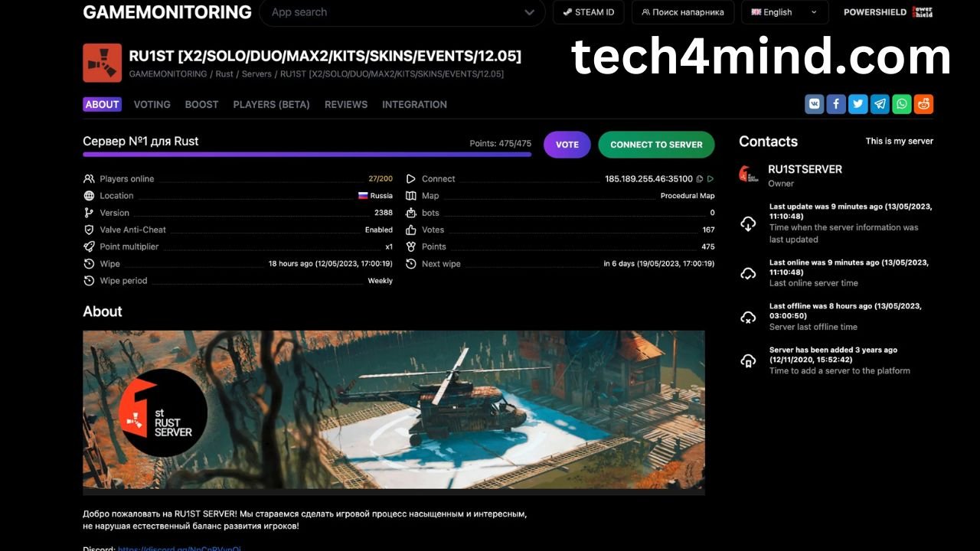Click the Procedural Map value
Screen dimensions: 980x551
coord(688,196)
